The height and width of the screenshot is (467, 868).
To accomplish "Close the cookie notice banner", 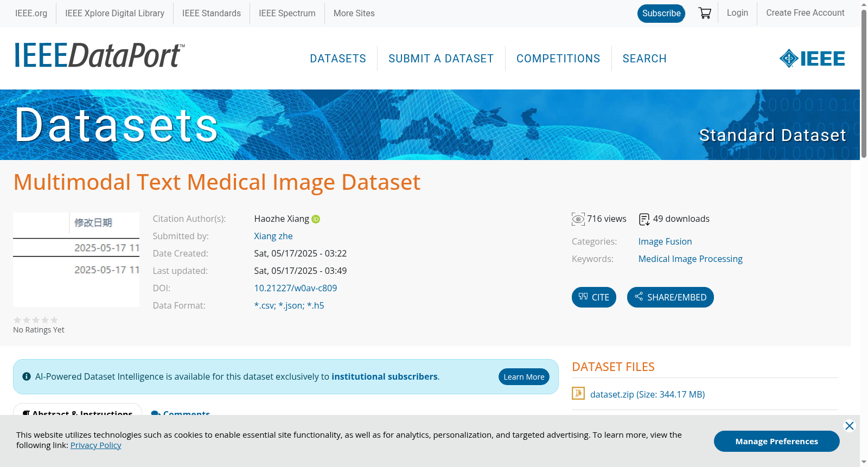I will click(850, 426).
